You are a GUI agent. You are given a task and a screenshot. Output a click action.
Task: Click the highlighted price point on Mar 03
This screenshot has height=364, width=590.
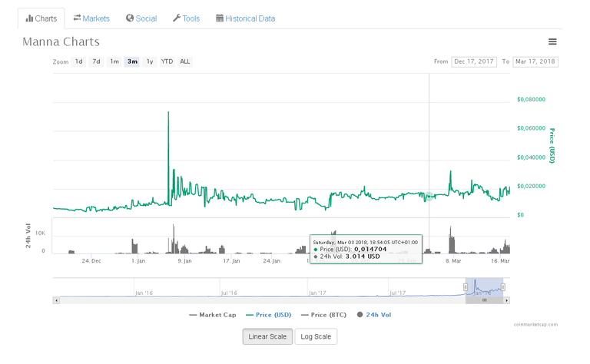(x=429, y=196)
